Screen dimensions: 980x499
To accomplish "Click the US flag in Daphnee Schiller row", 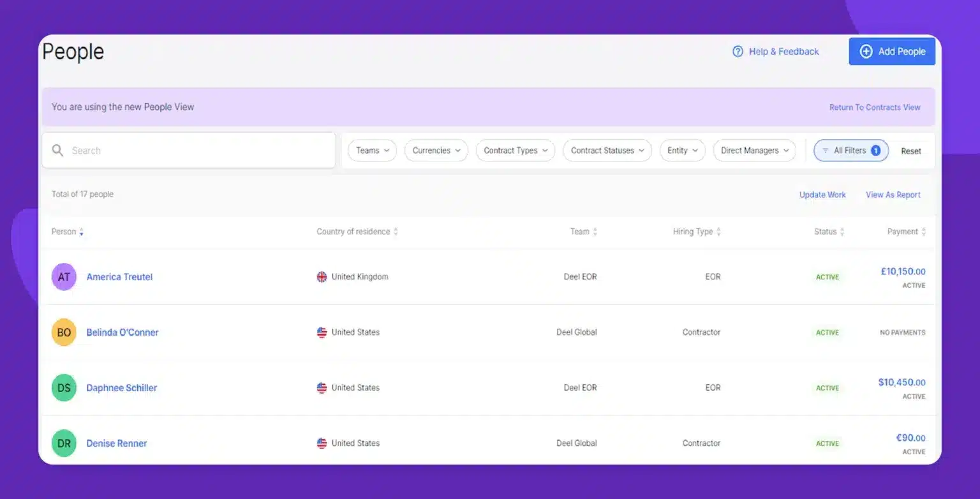I will click(322, 388).
